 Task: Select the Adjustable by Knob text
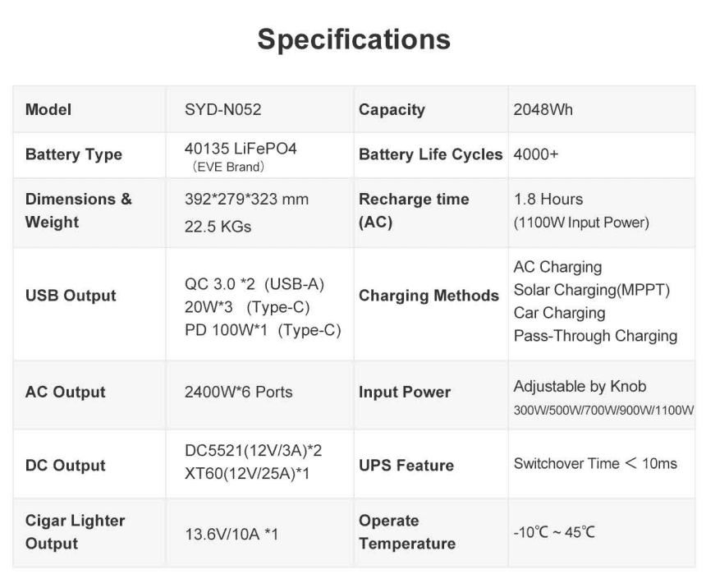coord(580,386)
